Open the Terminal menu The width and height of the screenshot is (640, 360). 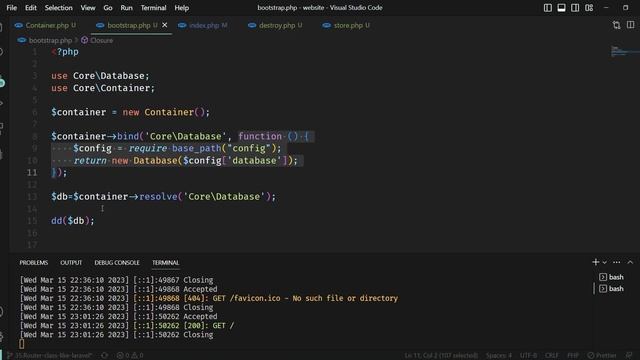tap(153, 8)
